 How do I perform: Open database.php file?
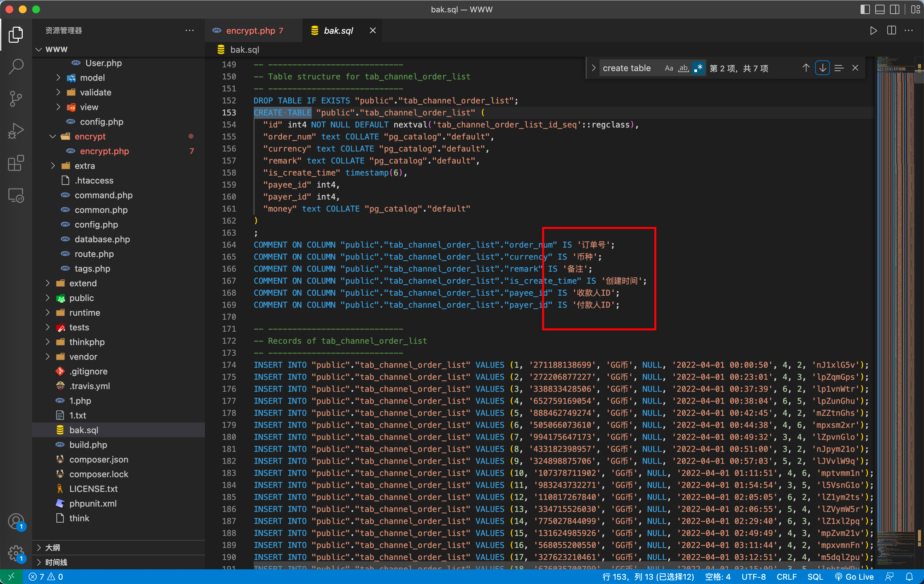click(102, 239)
